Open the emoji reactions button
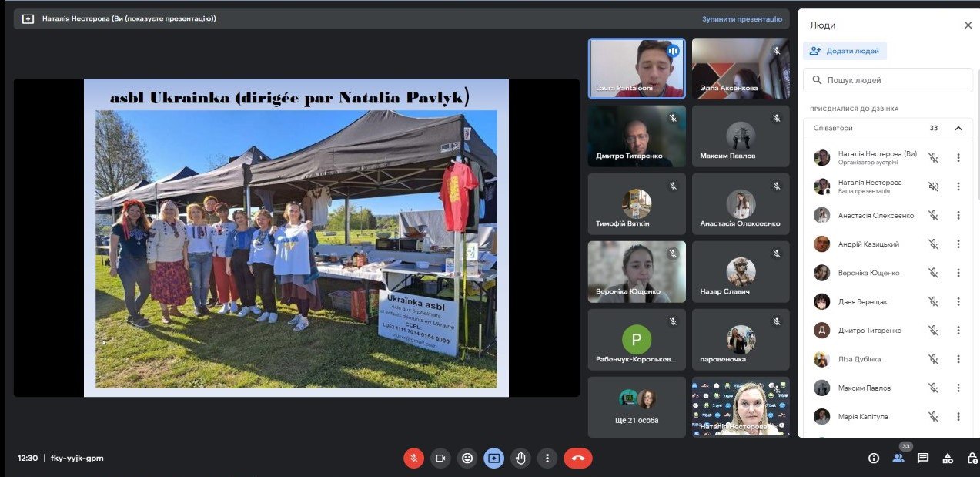 (467, 458)
